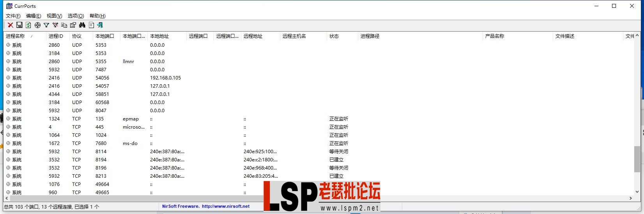Click local port 60568 cell
Screen dimensions: 644x214
tap(102, 102)
